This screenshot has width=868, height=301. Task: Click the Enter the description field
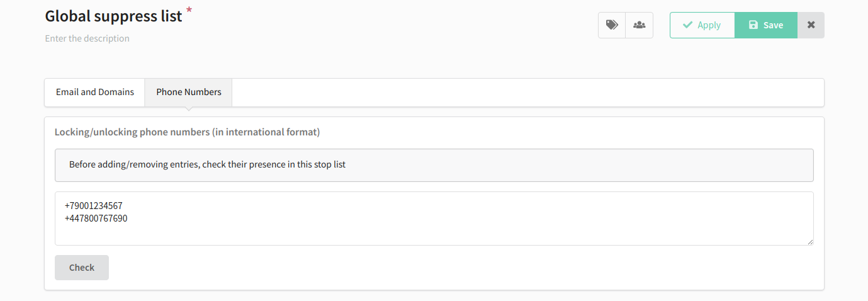click(87, 38)
